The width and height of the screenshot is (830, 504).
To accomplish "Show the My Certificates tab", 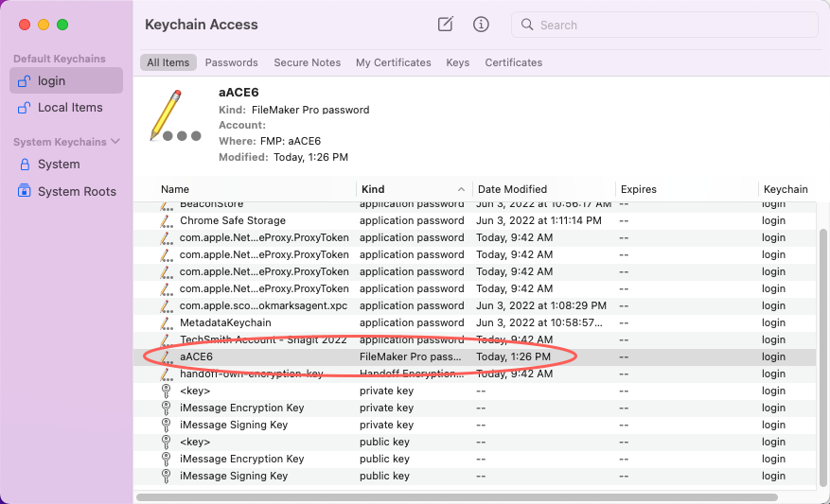I will [x=393, y=62].
